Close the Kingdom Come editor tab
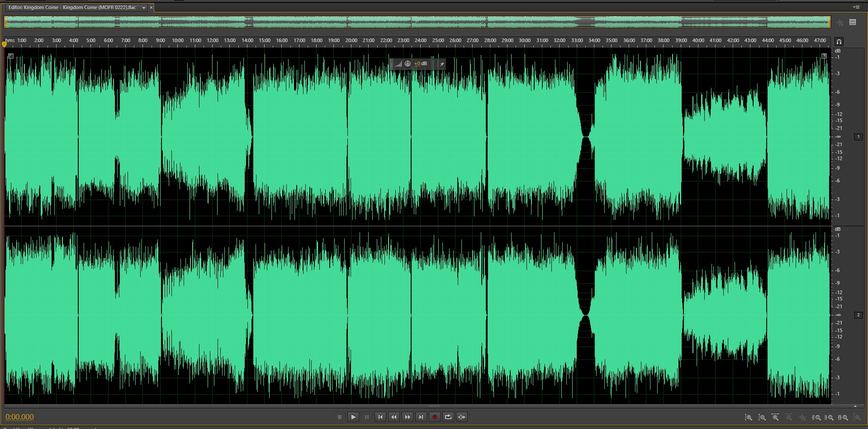868x429 pixels. pyautogui.click(x=151, y=8)
